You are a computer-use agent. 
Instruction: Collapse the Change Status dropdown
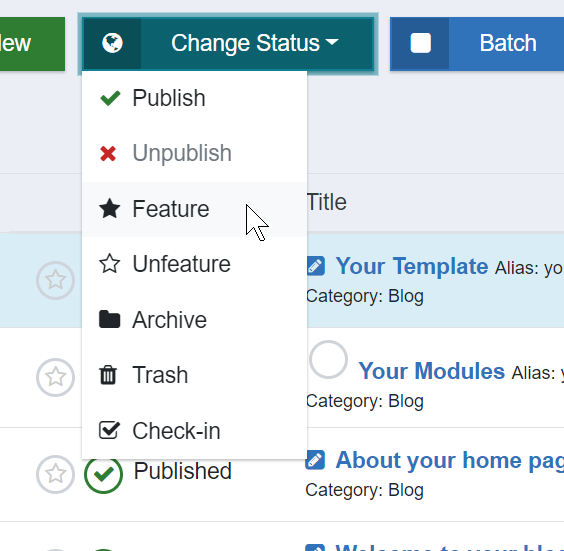click(x=228, y=44)
